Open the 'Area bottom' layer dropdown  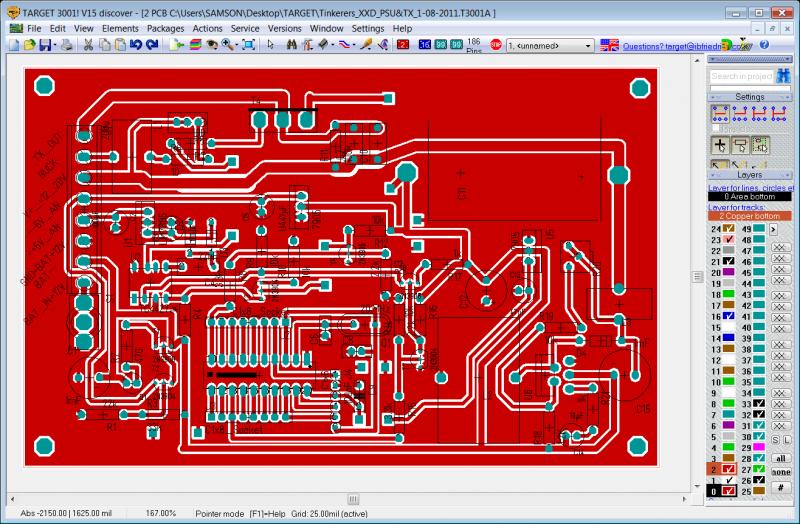(750, 197)
